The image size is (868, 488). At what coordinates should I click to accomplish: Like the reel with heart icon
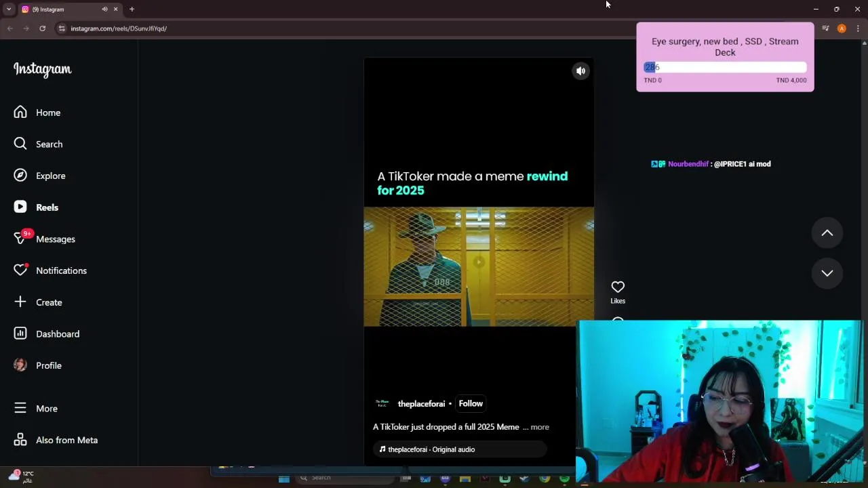pyautogui.click(x=618, y=287)
